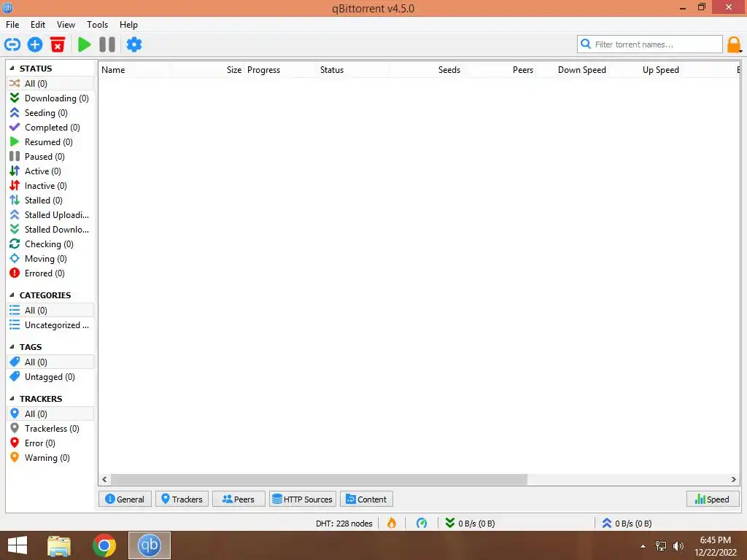This screenshot has width=747, height=560.
Task: Click the Add Torrent File plus icon
Action: coord(35,44)
